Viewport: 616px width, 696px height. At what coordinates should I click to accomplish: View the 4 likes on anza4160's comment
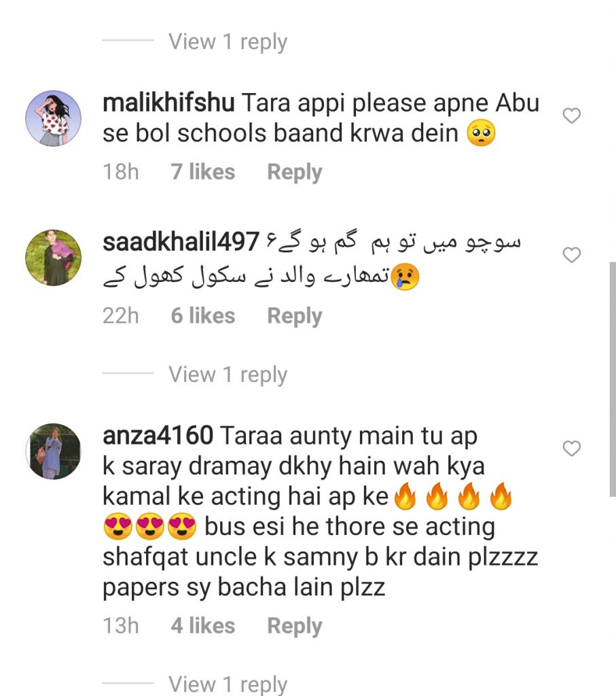point(202,625)
